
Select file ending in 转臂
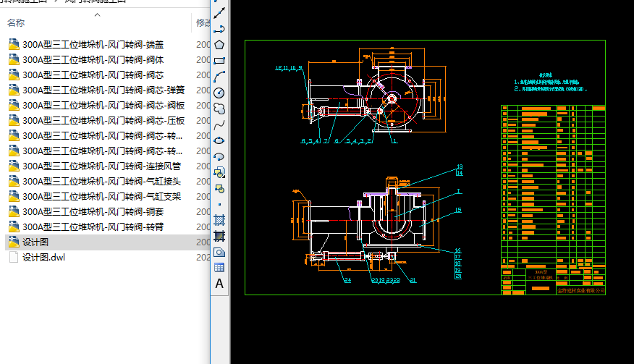[93, 227]
